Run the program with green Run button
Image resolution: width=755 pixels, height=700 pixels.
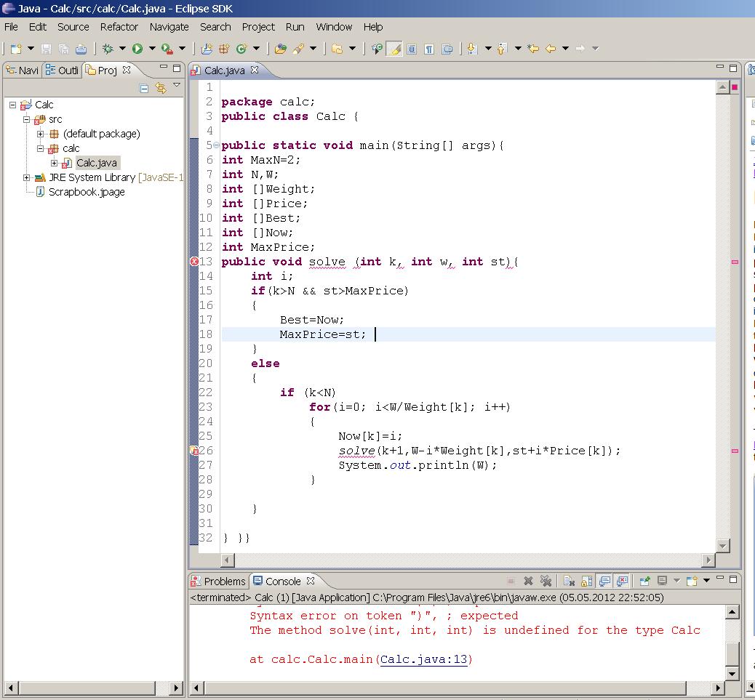[137, 49]
